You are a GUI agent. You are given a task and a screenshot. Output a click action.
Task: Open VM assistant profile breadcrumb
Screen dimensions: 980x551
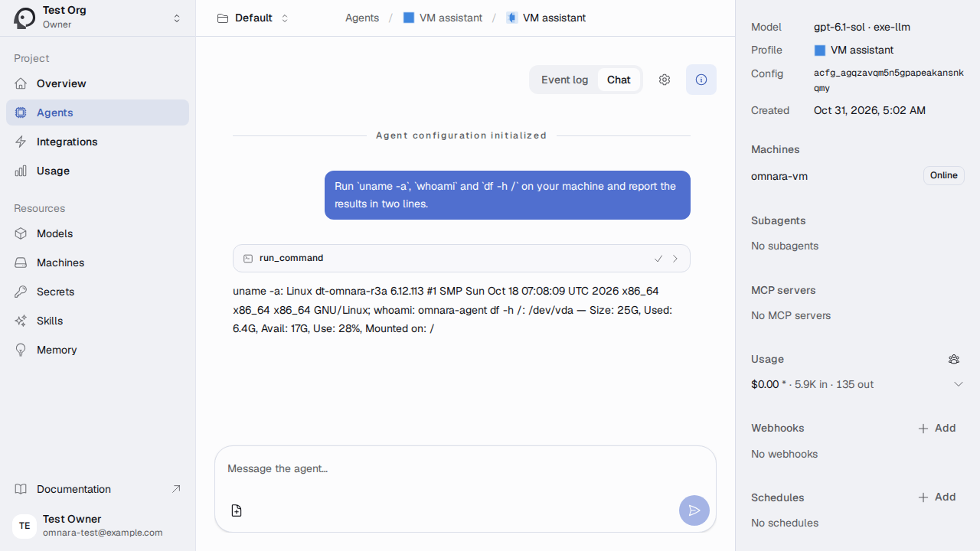pyautogui.click(x=443, y=18)
